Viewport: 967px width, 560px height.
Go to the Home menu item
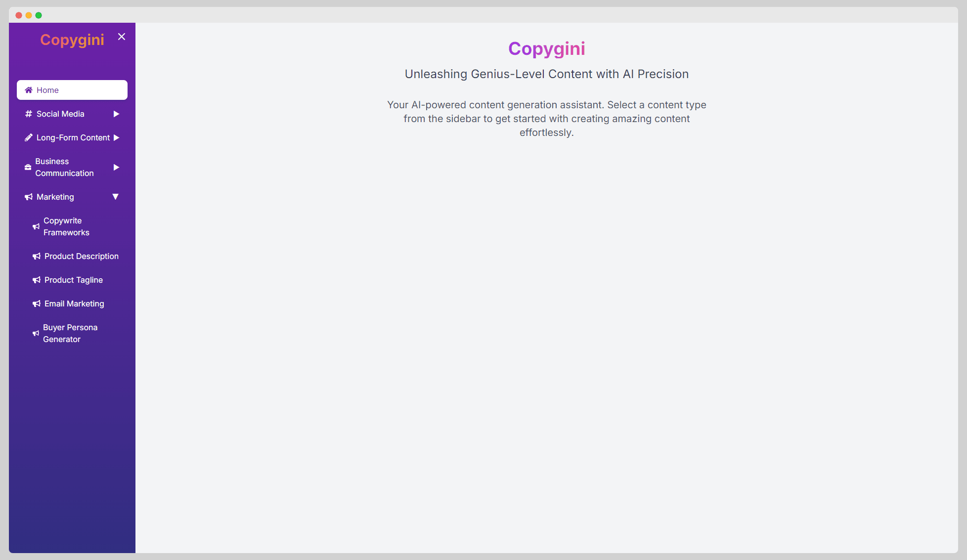tap(72, 90)
